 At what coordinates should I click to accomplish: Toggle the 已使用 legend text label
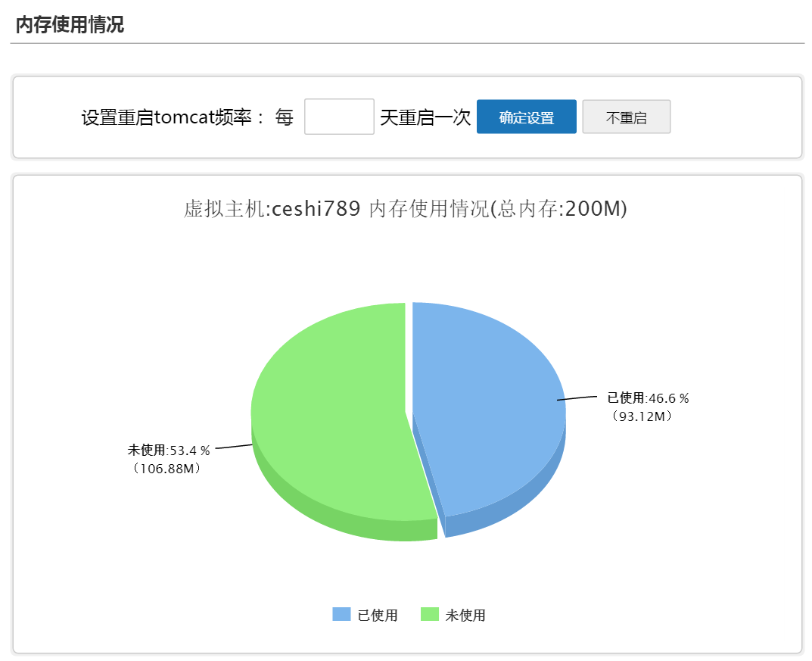coord(378,615)
